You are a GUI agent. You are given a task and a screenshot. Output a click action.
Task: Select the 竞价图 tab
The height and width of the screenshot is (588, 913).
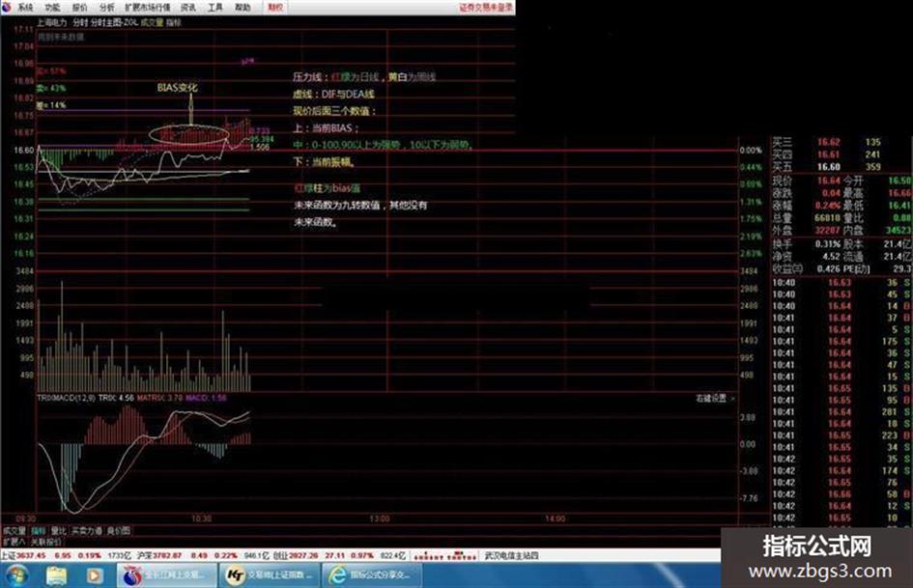click(119, 531)
